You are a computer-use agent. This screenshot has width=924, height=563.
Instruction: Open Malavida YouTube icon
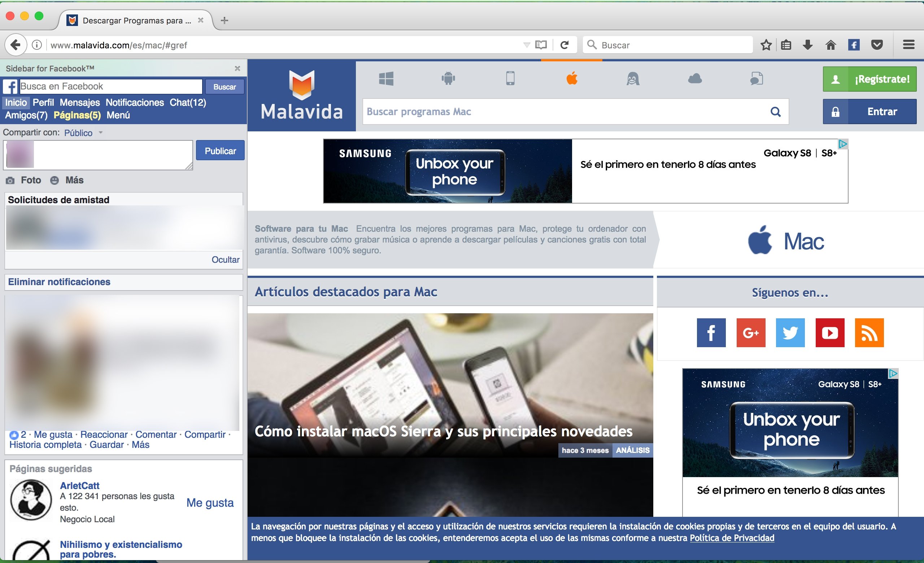[x=830, y=333]
